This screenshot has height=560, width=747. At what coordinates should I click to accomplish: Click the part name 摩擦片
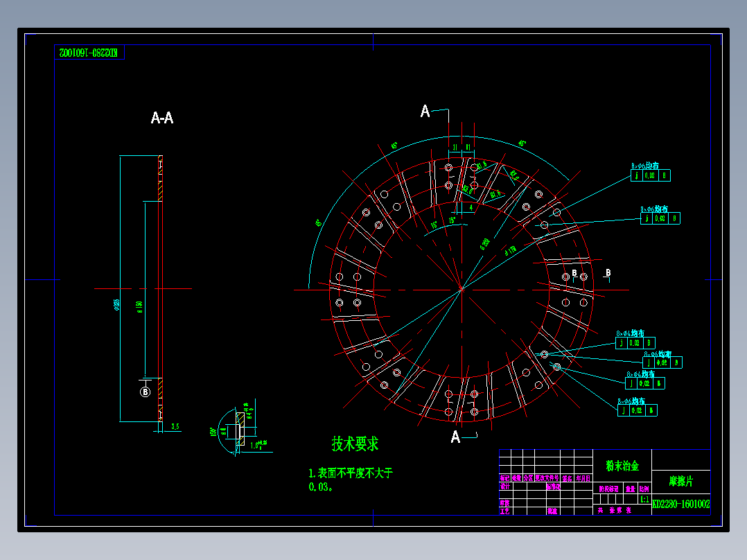681,482
